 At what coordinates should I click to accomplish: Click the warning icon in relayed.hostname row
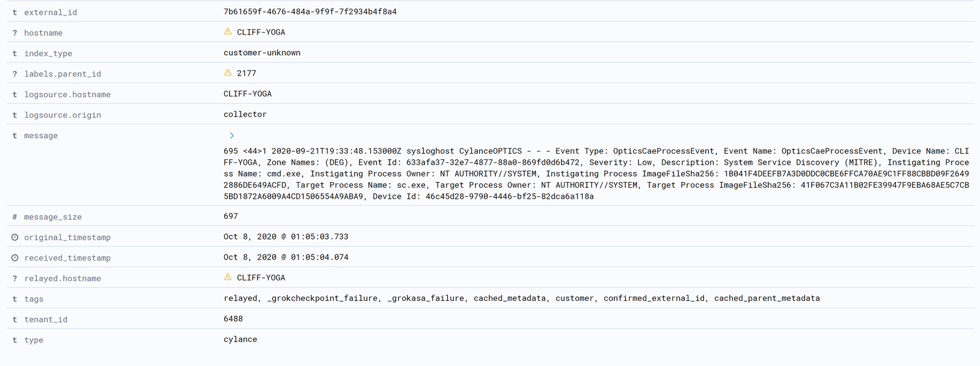(x=228, y=277)
